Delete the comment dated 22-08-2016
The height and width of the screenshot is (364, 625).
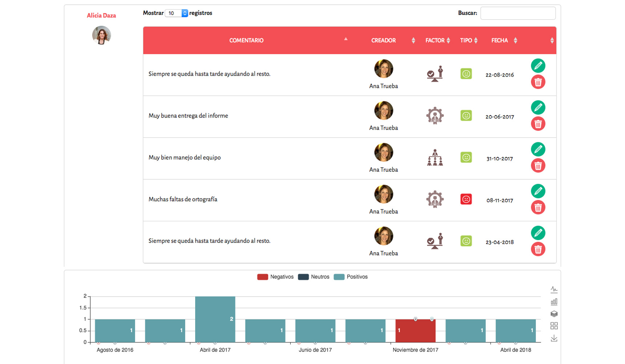tap(538, 82)
